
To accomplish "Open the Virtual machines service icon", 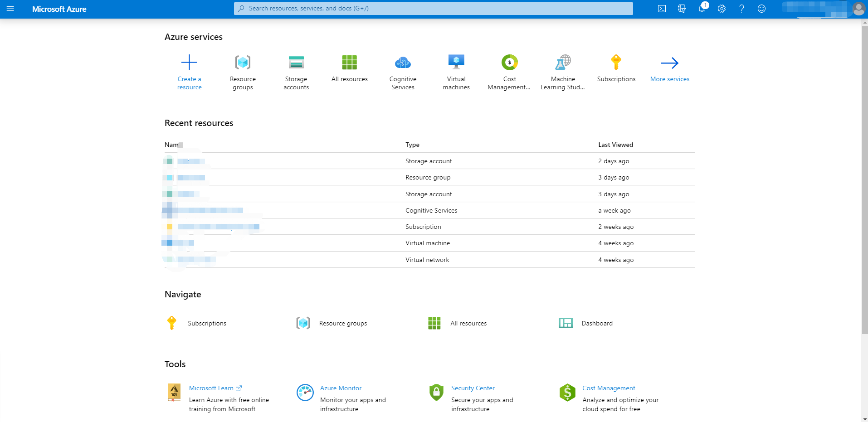I will pyautogui.click(x=456, y=63).
